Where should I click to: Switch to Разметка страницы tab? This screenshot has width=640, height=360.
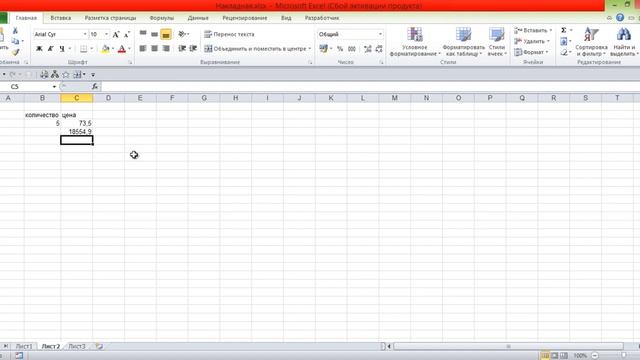pyautogui.click(x=110, y=18)
